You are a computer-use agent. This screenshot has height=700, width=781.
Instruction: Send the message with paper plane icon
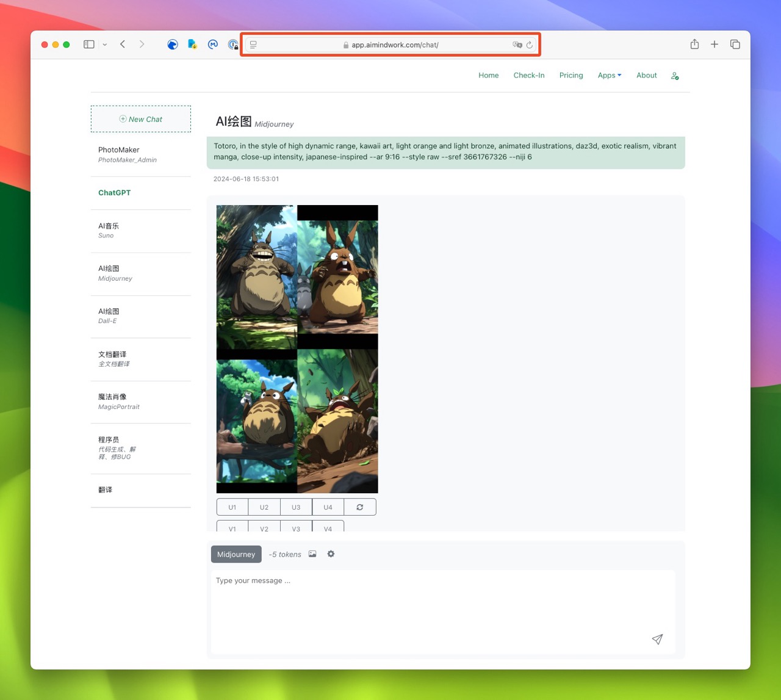click(x=657, y=639)
